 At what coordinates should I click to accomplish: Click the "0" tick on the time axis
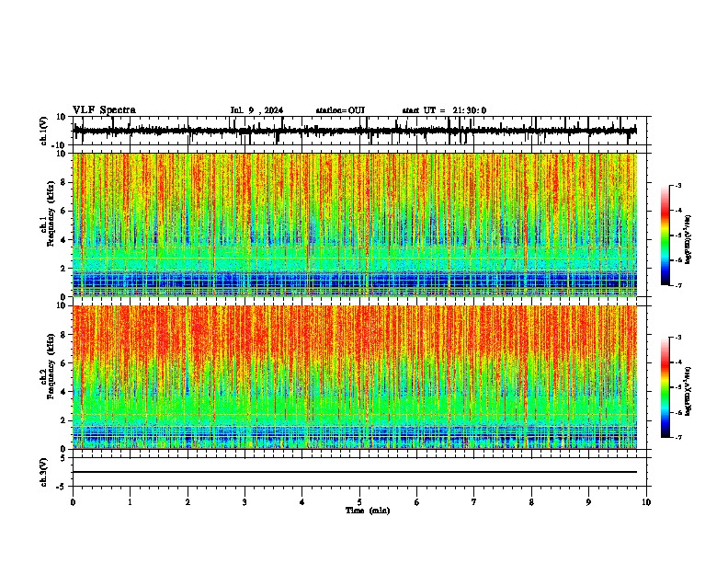click(73, 502)
